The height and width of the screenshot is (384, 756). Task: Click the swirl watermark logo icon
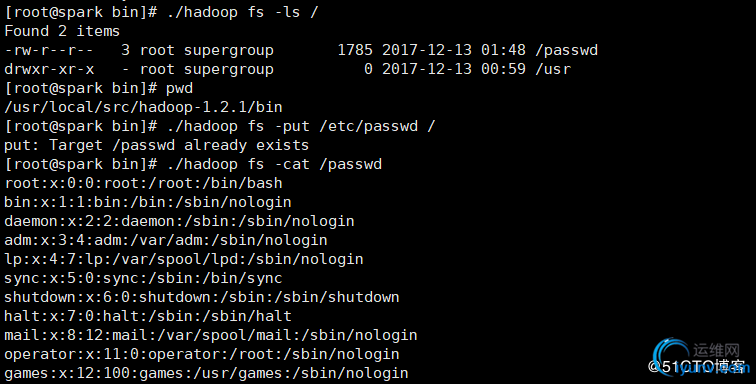(672, 355)
